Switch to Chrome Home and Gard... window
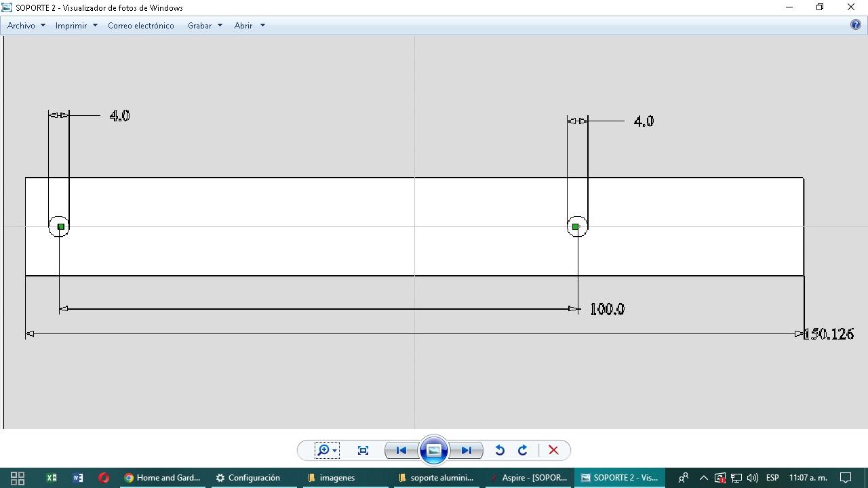 click(x=162, y=478)
